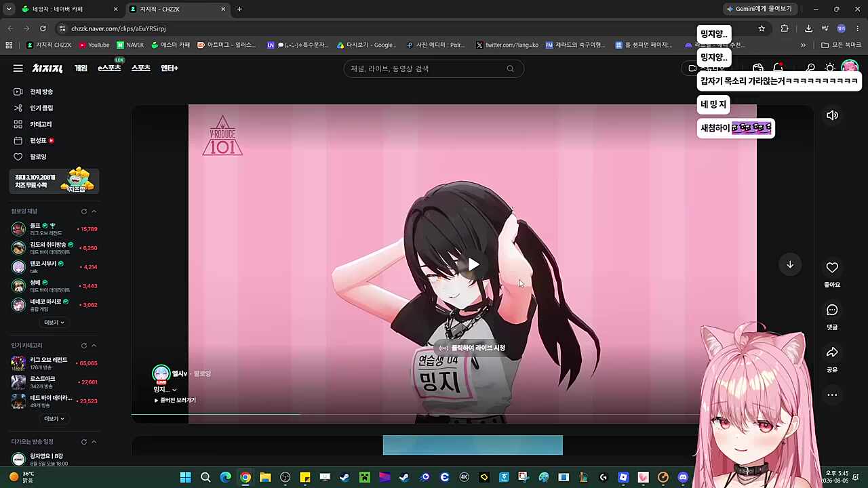Open 네네코 마시로 channel
This screenshot has height=488, width=868.
[x=54, y=305]
